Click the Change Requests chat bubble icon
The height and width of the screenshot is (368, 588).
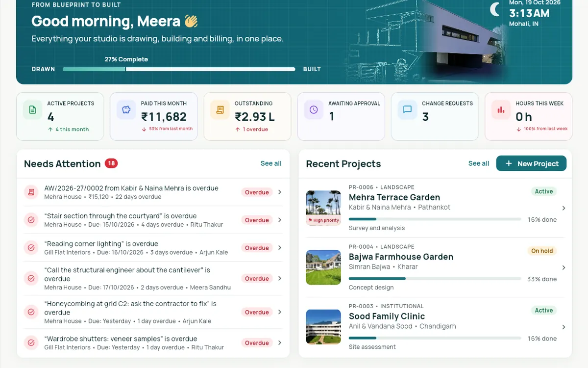(407, 110)
